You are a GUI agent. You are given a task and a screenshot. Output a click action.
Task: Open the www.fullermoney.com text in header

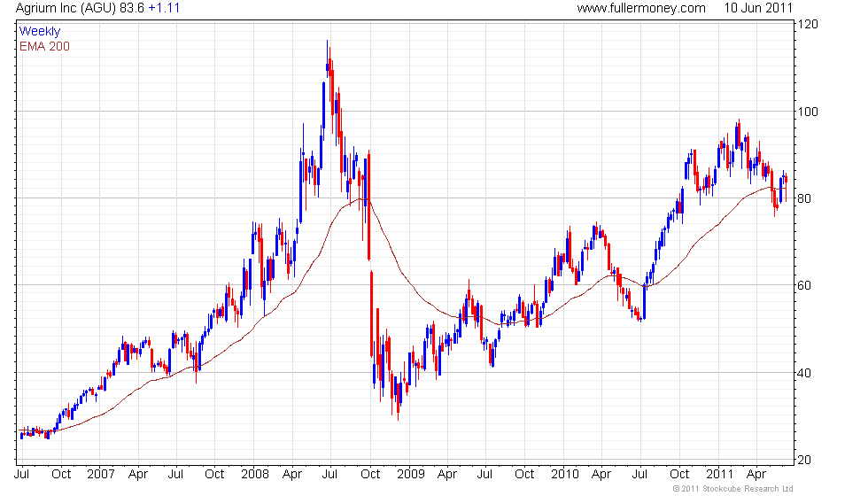pos(641,8)
